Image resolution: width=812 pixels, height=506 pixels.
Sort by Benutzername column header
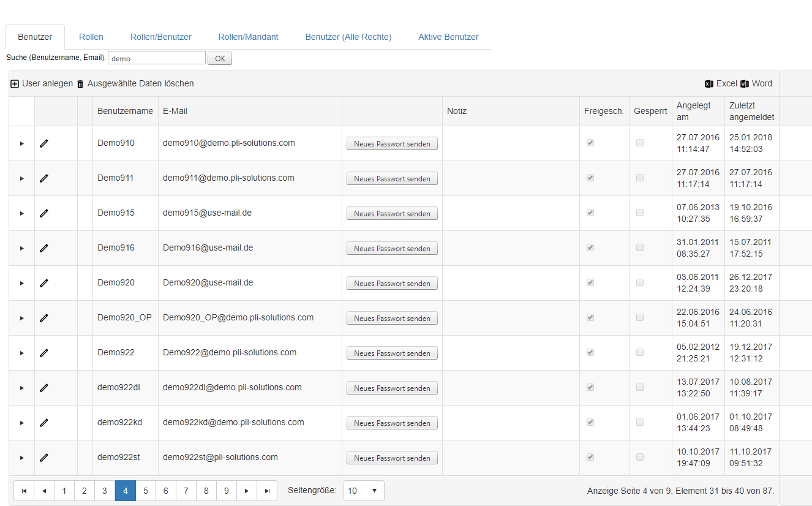[126, 111]
